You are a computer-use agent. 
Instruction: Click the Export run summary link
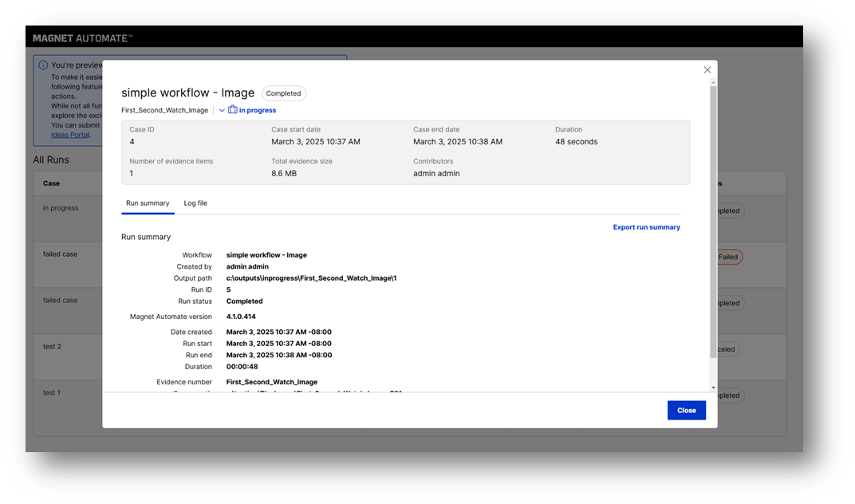pyautogui.click(x=646, y=227)
